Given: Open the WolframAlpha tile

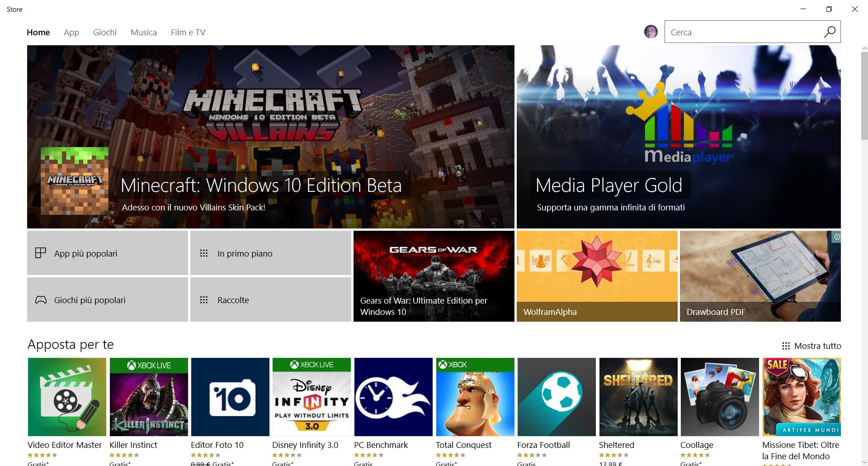Looking at the screenshot, I should coord(597,276).
